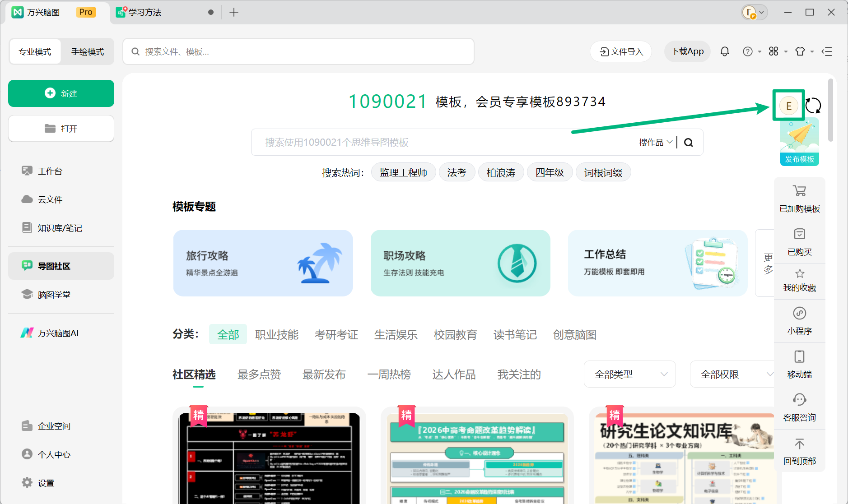
Task: Click the green 新建 button
Action: click(61, 93)
